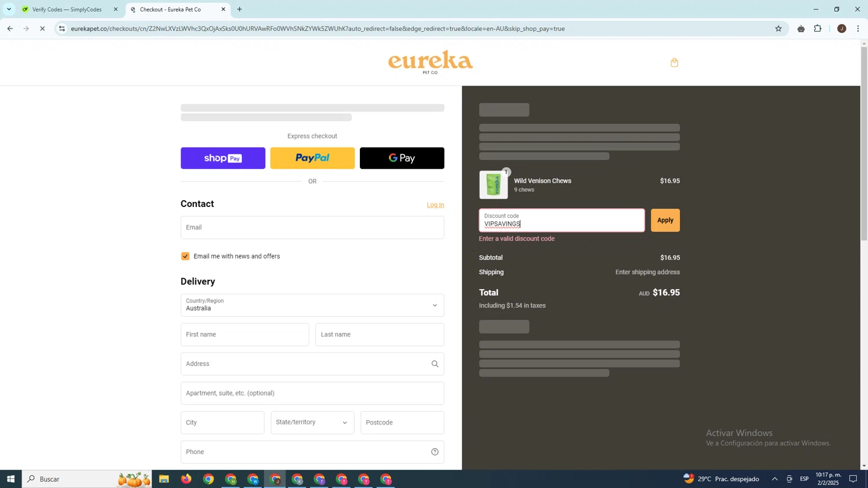Open the Windows notification center
868x488 pixels.
click(x=853, y=479)
